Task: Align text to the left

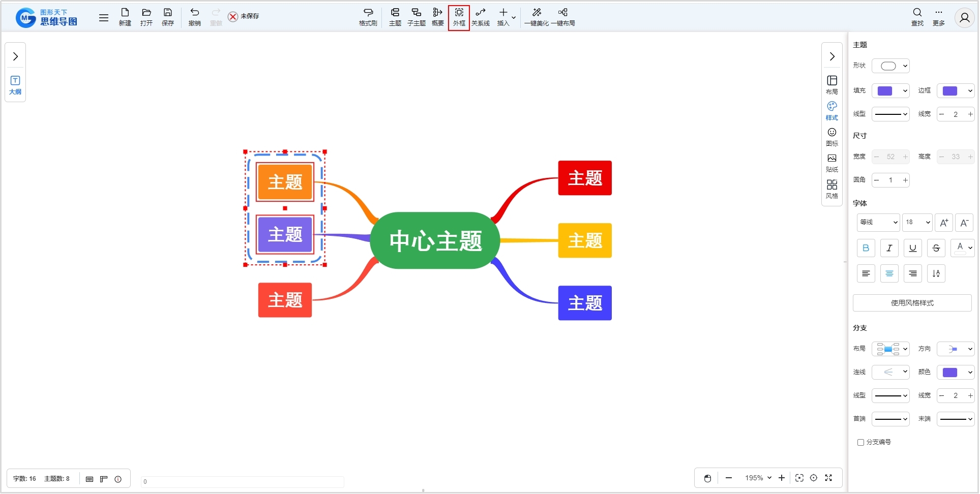Action: [x=866, y=273]
